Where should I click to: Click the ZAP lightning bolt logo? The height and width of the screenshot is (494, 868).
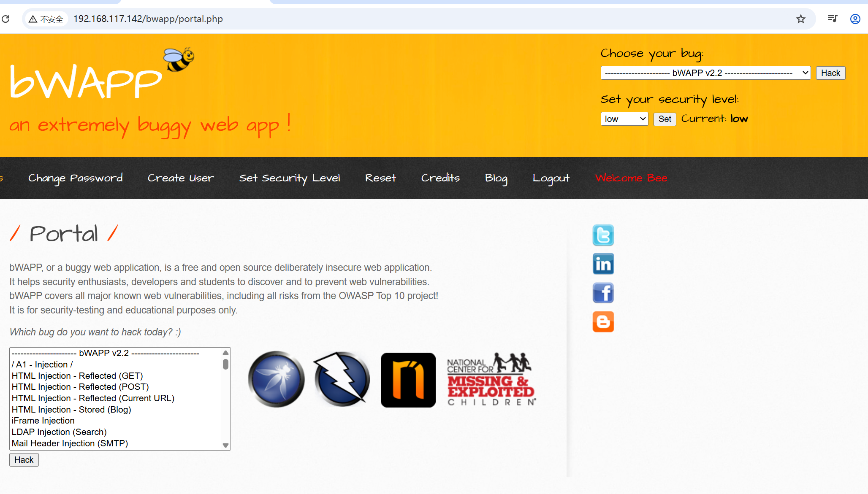(342, 379)
